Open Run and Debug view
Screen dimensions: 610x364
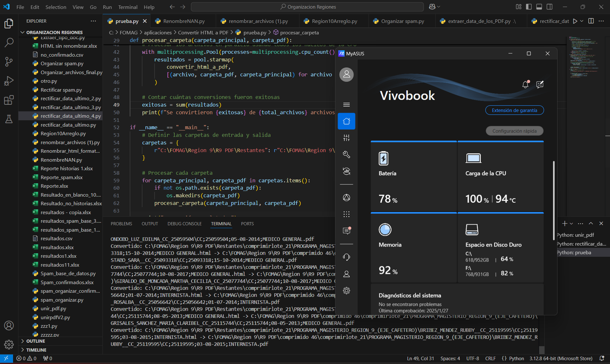pos(9,81)
